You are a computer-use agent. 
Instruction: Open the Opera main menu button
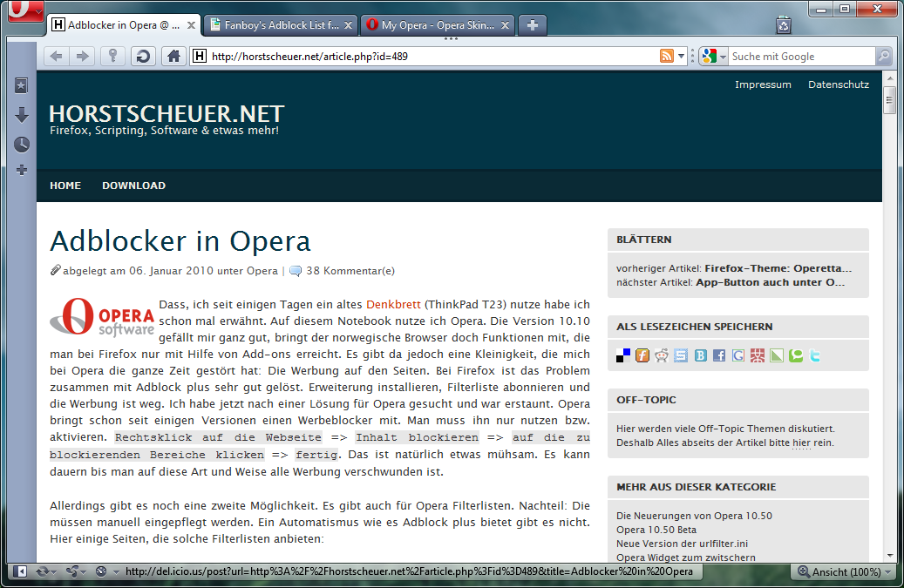tap(26, 10)
